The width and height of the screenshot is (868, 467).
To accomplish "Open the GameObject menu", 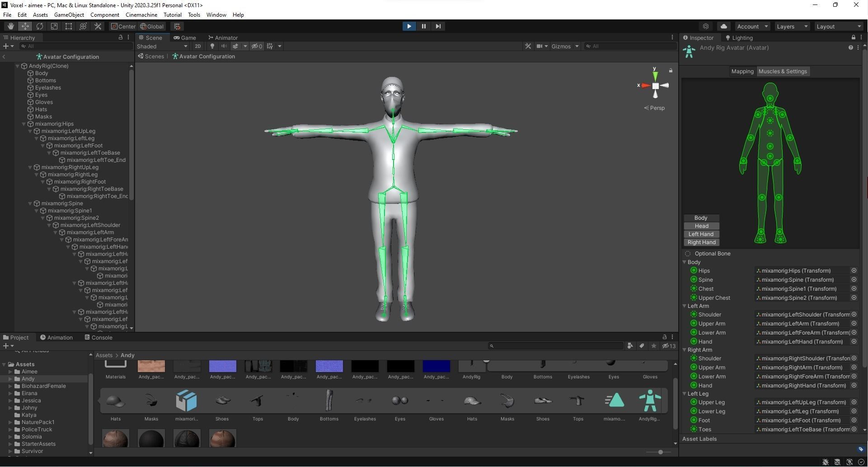I will coord(69,15).
